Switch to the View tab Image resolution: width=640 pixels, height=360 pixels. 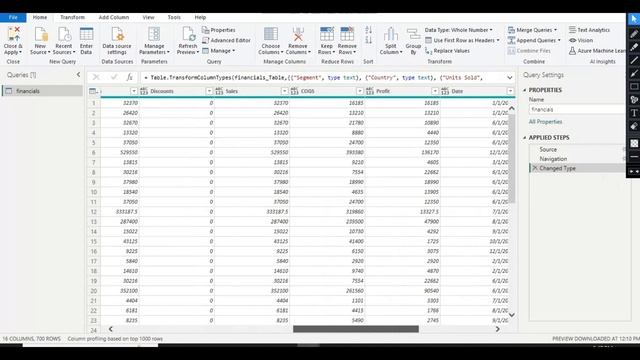click(x=149, y=17)
